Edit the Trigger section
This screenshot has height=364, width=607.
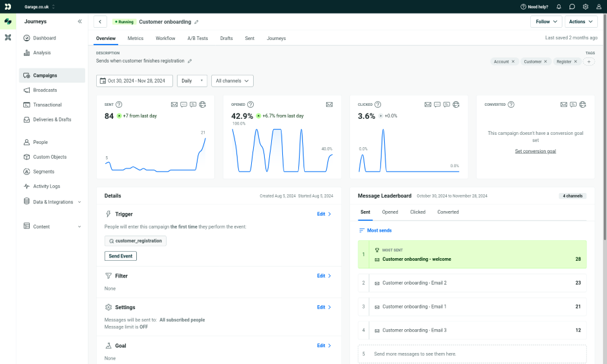click(x=324, y=214)
